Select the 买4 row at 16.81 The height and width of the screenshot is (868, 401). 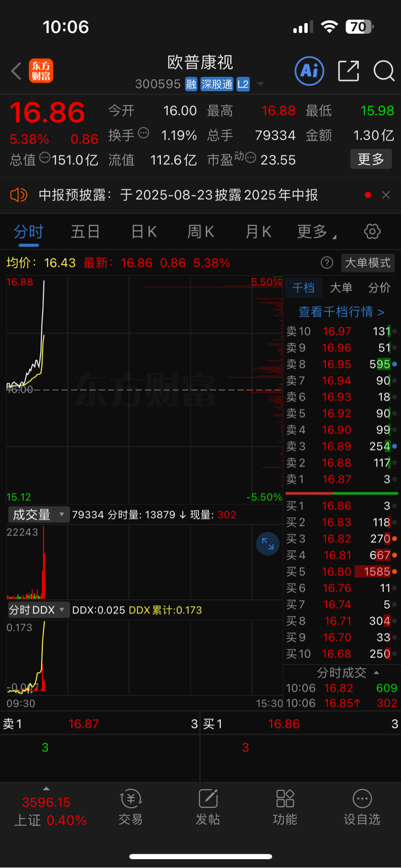pyautogui.click(x=341, y=555)
